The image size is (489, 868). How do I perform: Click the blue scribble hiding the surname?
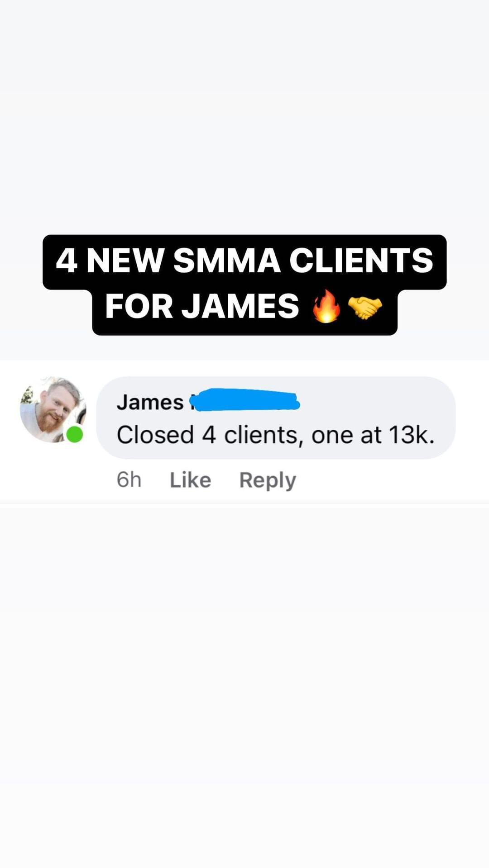point(244,399)
